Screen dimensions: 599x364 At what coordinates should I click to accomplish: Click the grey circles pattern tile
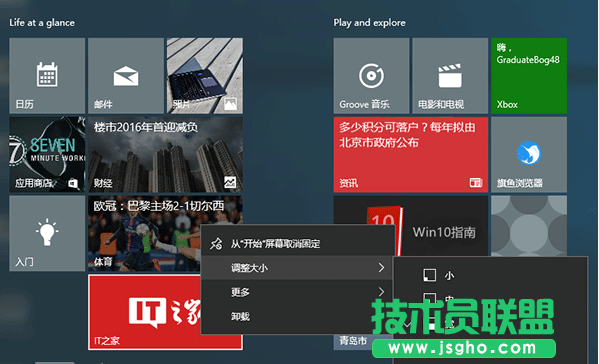point(529,226)
